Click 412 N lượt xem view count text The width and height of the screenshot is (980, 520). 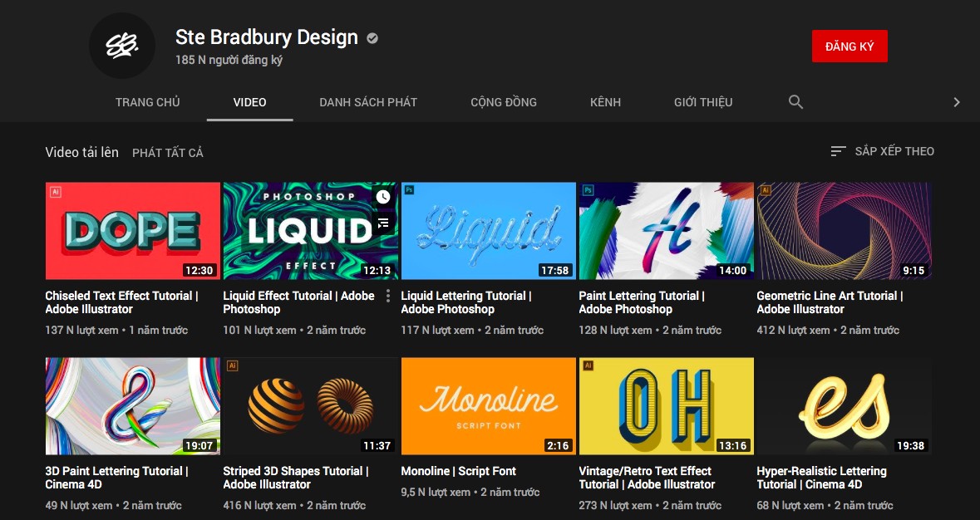tap(793, 331)
